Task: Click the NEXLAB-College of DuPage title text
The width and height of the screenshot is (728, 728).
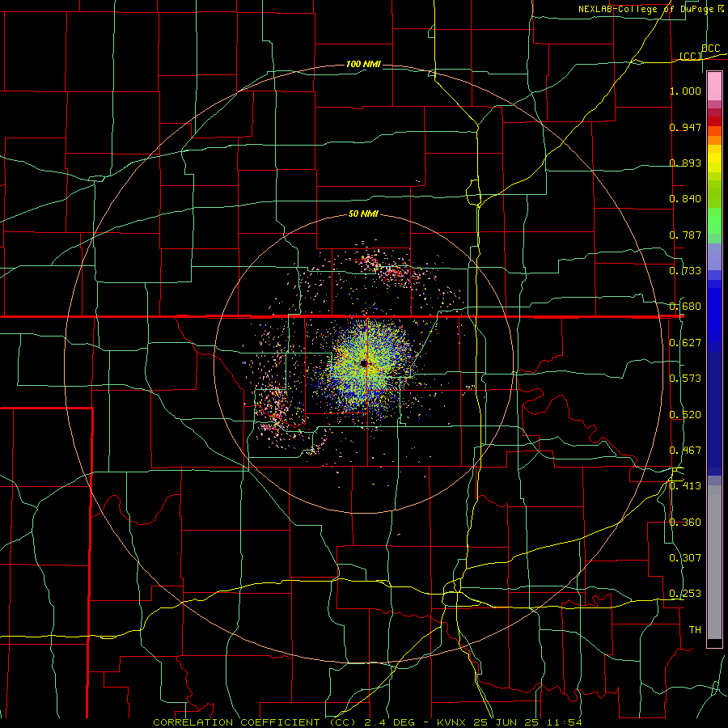Action: click(x=645, y=9)
